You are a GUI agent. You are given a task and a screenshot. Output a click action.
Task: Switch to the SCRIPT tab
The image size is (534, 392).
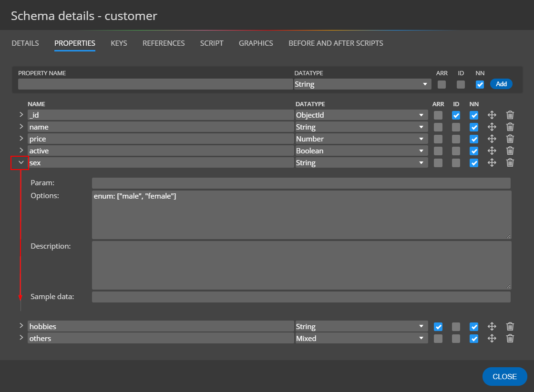[212, 43]
